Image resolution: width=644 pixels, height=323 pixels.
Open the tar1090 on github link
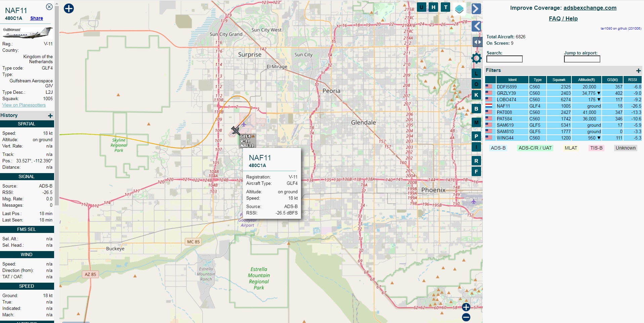click(621, 29)
